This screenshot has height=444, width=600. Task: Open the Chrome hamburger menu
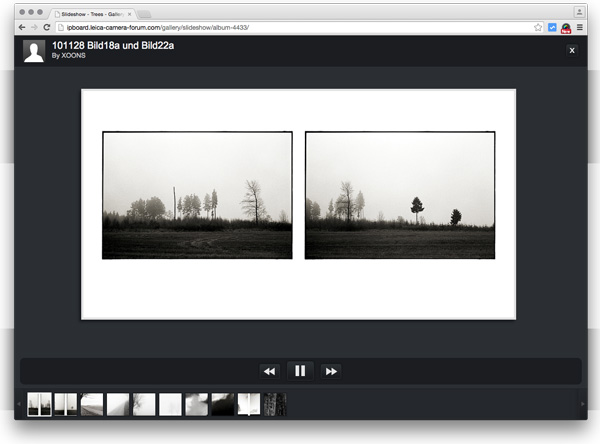click(580, 27)
